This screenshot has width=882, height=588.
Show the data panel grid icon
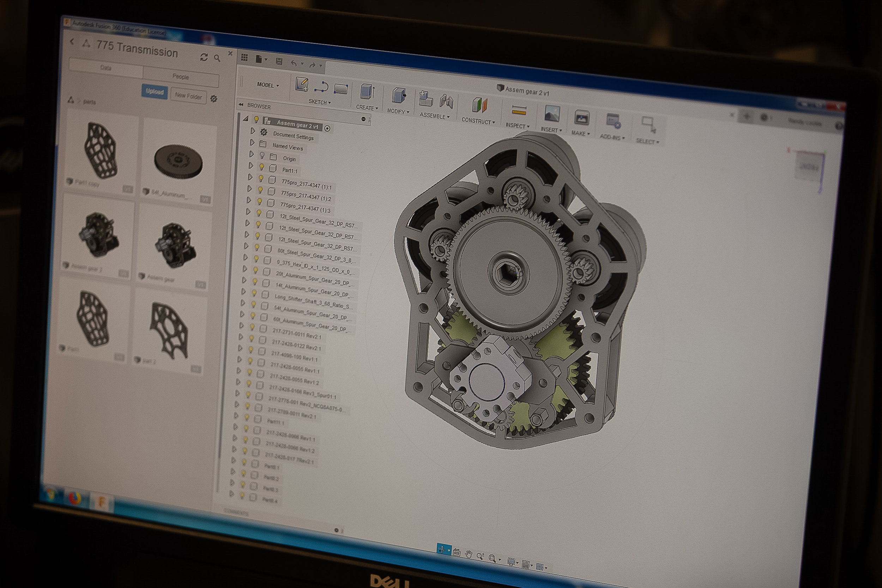[244, 57]
